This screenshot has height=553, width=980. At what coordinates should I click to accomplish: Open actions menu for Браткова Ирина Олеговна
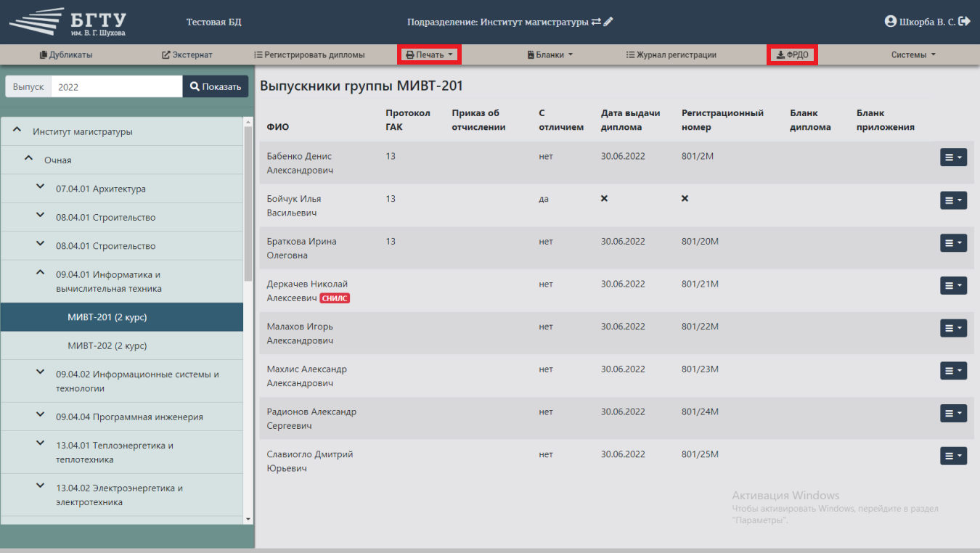pos(953,243)
